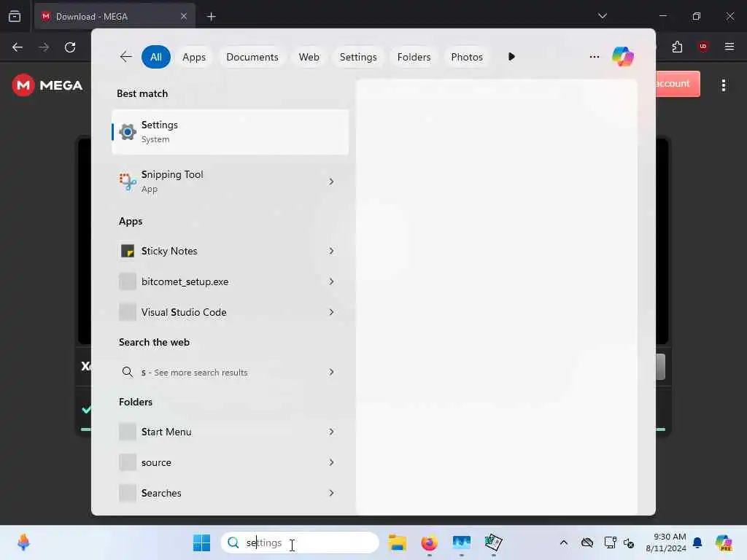Screen dimensions: 747x560
Task: Expand source folder result details
Action: click(331, 462)
